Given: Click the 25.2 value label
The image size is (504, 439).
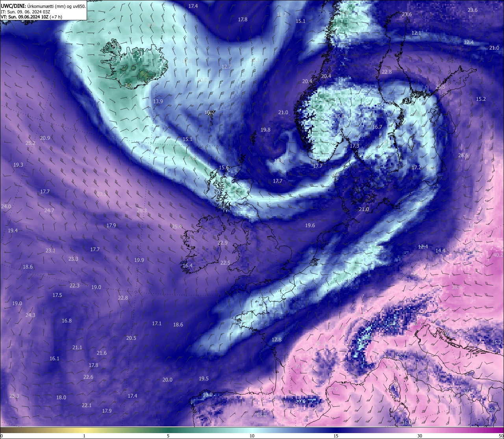Looking at the screenshot, I should click(x=30, y=143).
